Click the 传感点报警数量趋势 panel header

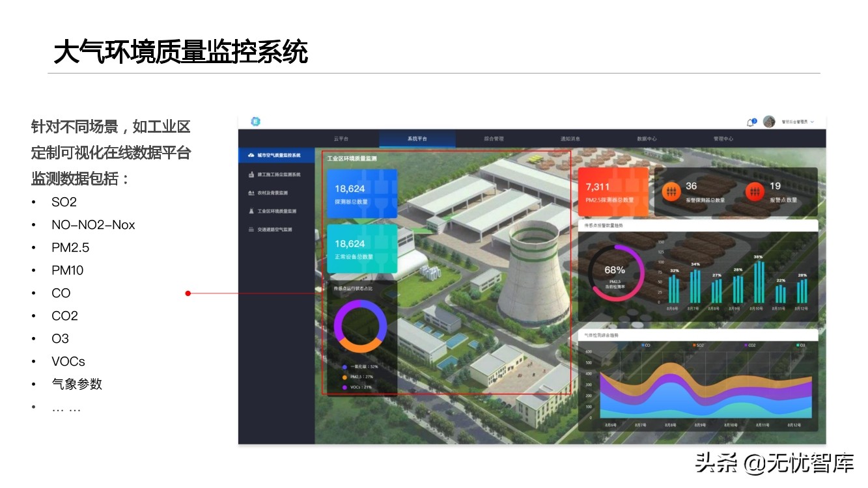(697, 226)
